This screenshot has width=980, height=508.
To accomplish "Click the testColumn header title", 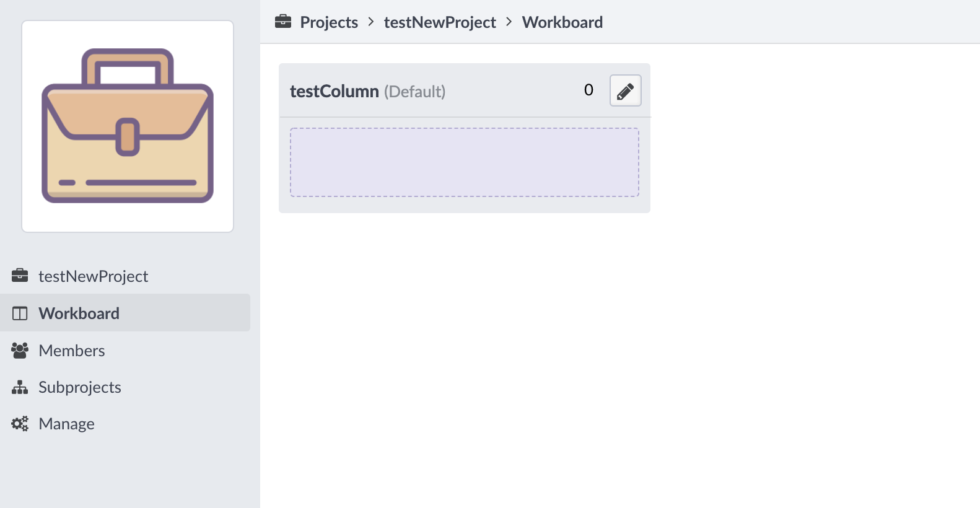I will [335, 91].
